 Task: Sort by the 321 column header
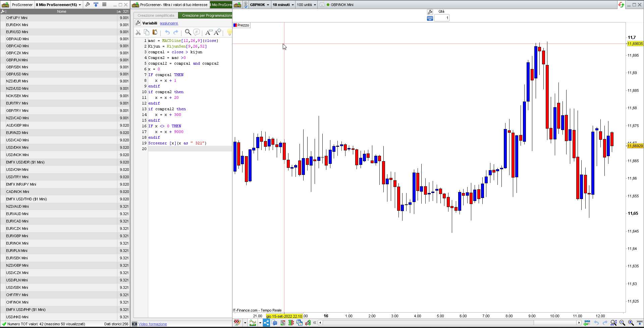(123, 11)
